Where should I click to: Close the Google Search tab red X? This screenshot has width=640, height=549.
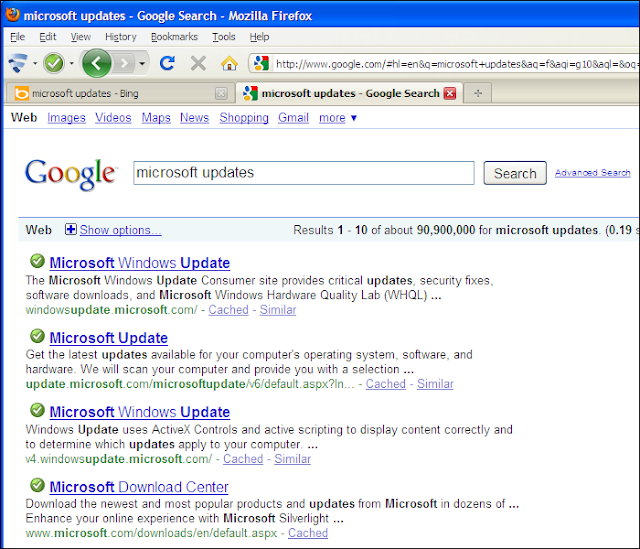pyautogui.click(x=450, y=93)
